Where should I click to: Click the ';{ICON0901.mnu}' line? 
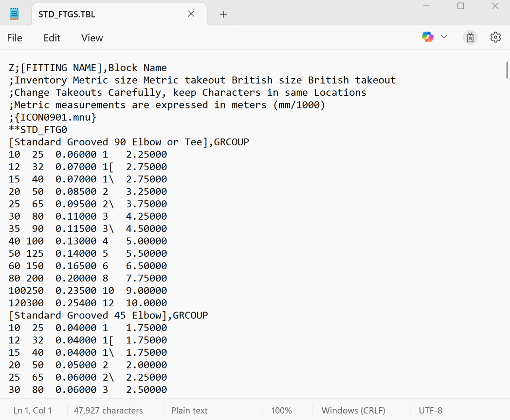53,117
